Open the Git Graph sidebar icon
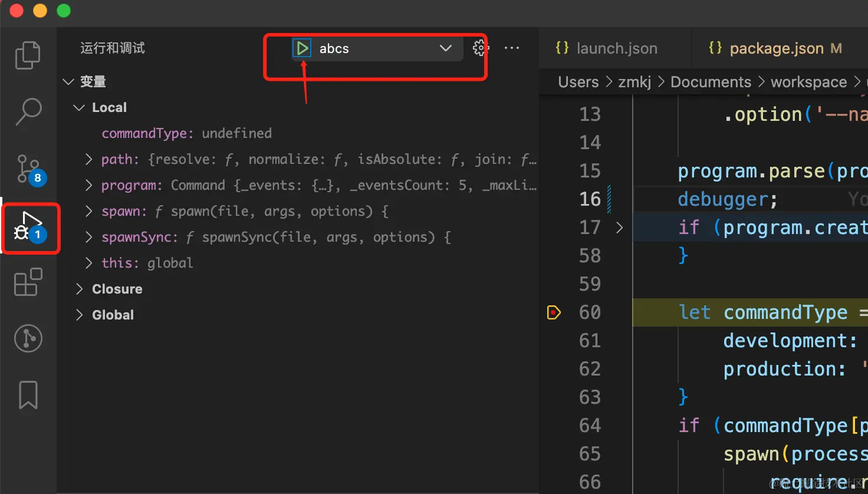868x494 pixels. (28, 338)
